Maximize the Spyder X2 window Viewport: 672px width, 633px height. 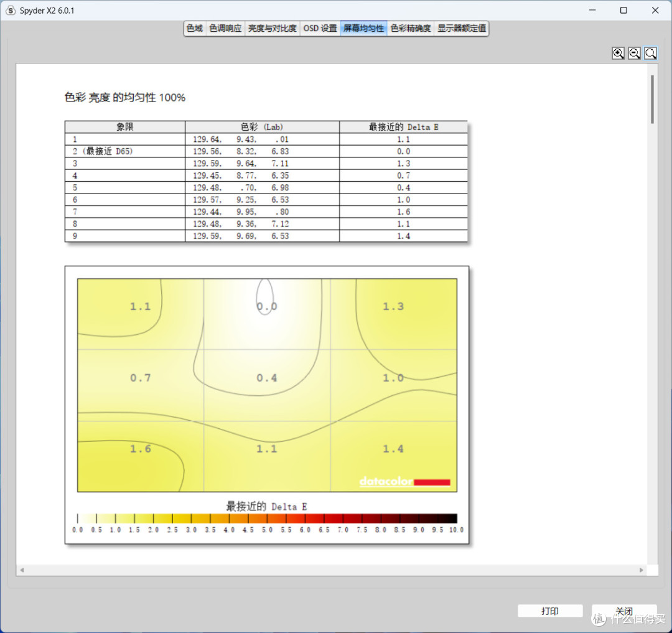pyautogui.click(x=623, y=11)
